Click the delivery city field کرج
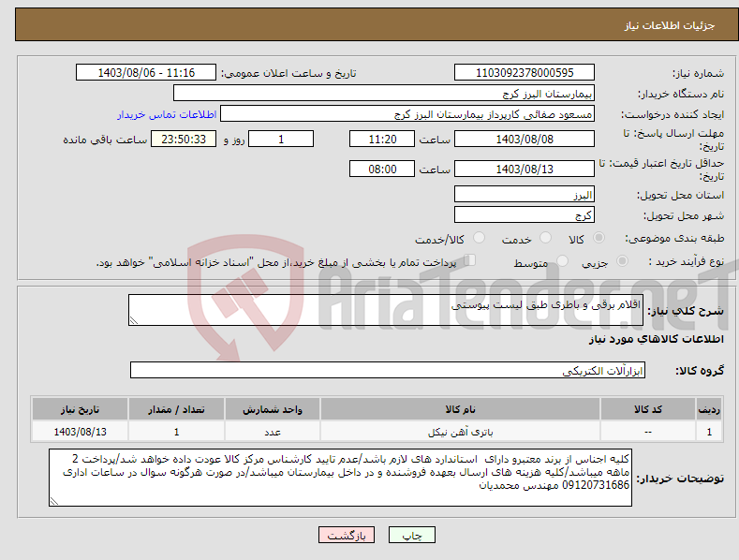The image size is (739, 560). pos(525,215)
